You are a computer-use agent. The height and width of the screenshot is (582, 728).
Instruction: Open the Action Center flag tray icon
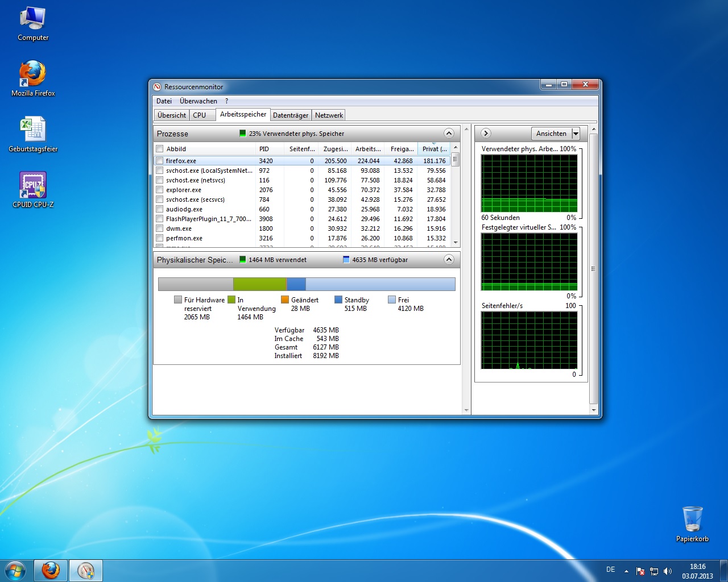640,571
